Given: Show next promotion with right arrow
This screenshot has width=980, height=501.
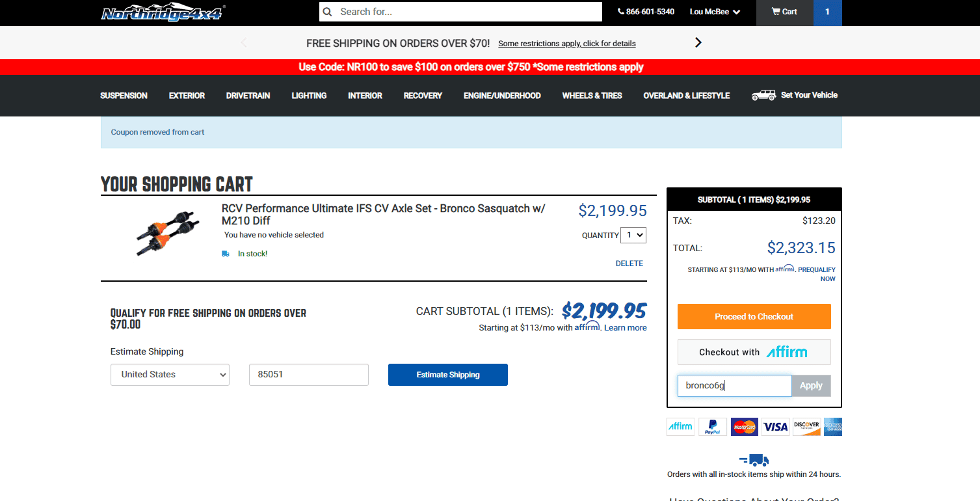Looking at the screenshot, I should coord(698,42).
